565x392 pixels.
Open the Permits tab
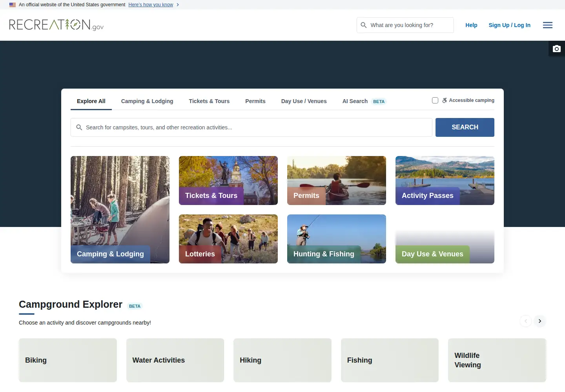255,101
